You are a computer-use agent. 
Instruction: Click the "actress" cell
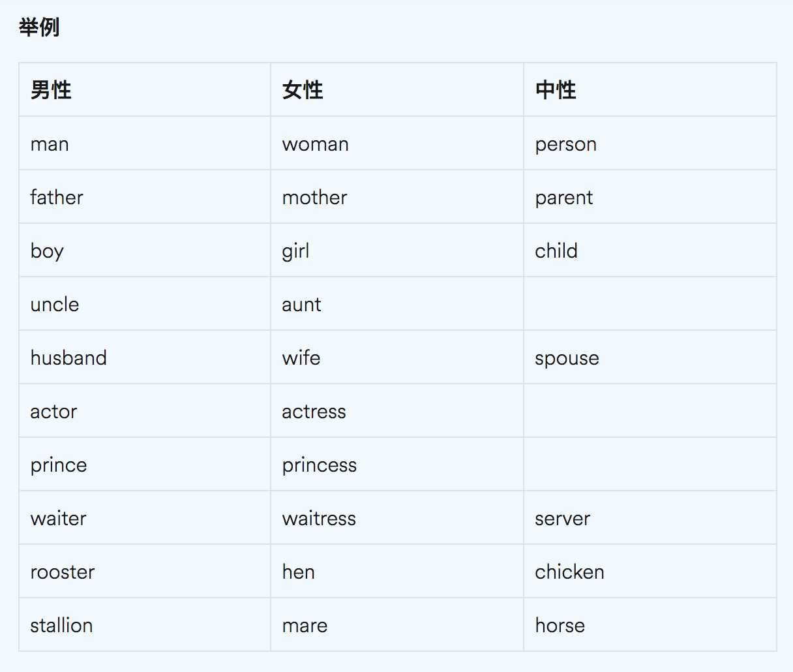pos(314,412)
